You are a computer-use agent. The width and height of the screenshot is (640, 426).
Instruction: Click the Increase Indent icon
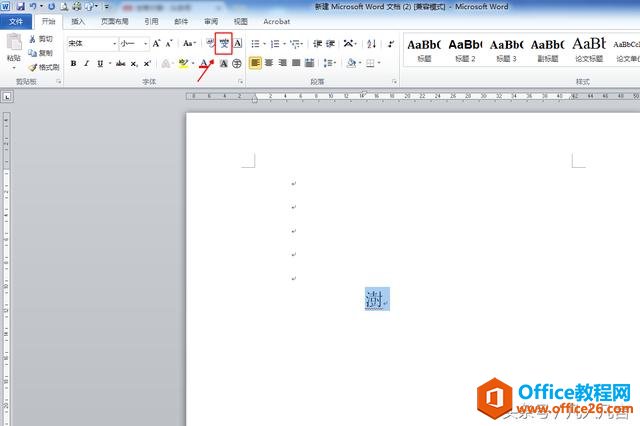[330, 43]
